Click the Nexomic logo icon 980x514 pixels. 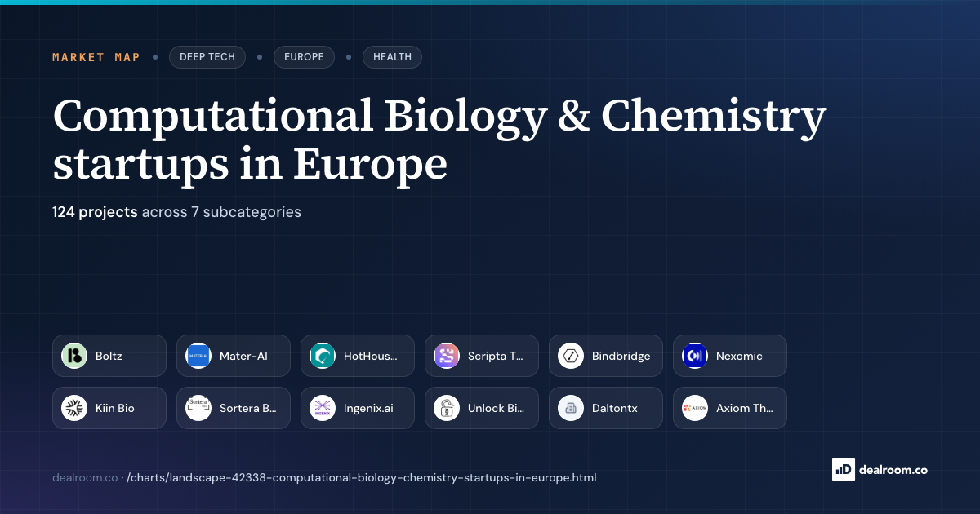(695, 356)
